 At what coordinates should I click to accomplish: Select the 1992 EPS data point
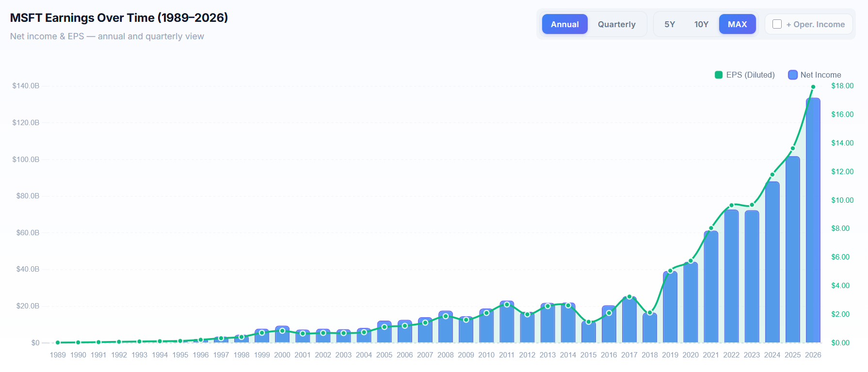pos(119,342)
